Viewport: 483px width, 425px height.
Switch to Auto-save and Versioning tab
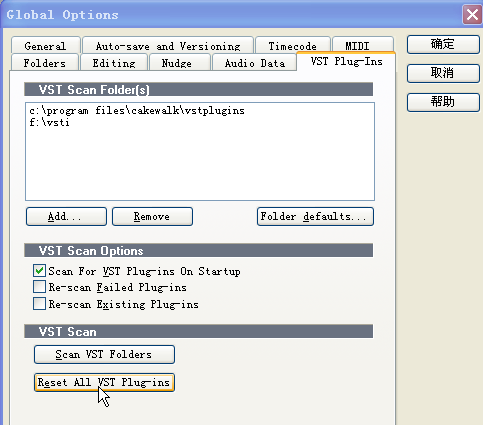point(168,46)
